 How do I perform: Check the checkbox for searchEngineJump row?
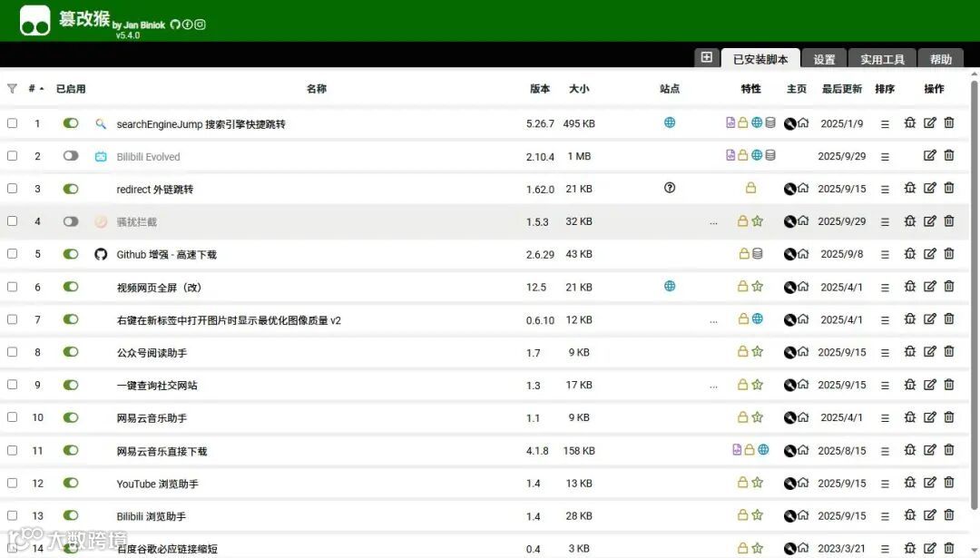[x=12, y=123]
